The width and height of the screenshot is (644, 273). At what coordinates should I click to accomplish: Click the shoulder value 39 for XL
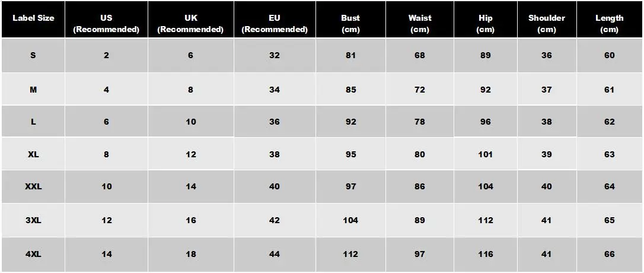point(546,154)
